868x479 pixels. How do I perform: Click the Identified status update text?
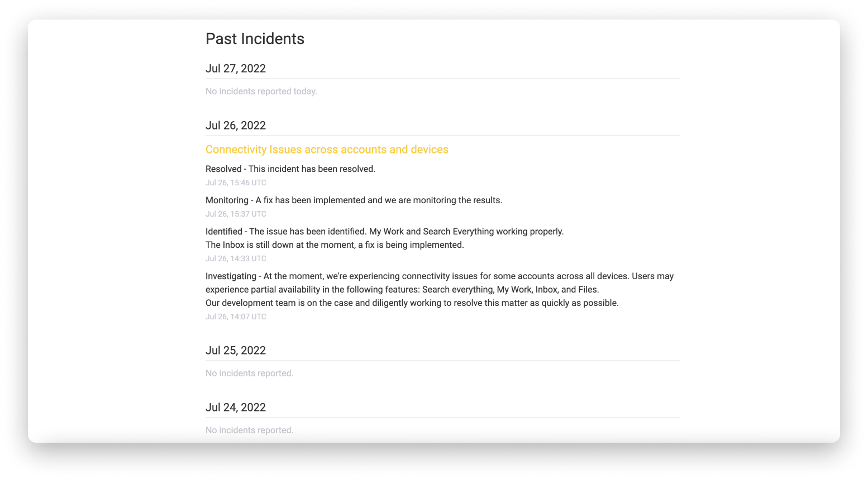pos(385,232)
